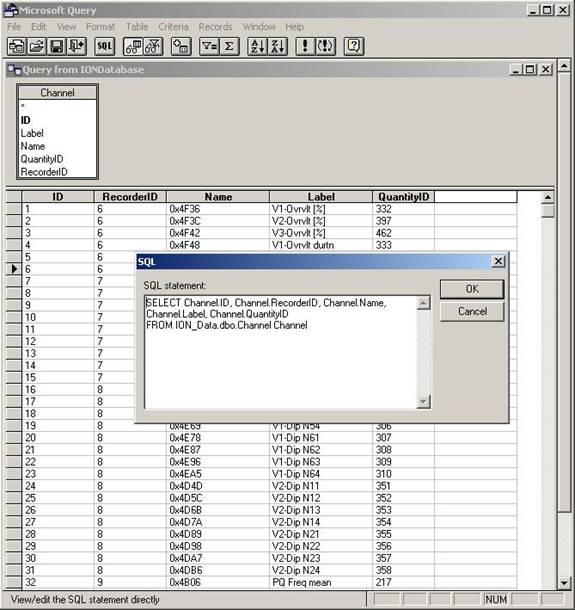Click Criteria Equals filter icon
The image size is (575, 610).
[209, 46]
